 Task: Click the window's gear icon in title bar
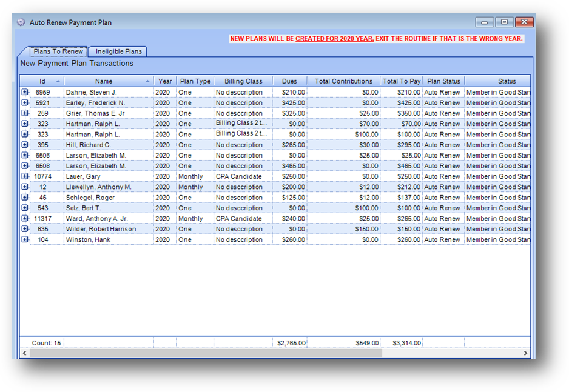(21, 22)
